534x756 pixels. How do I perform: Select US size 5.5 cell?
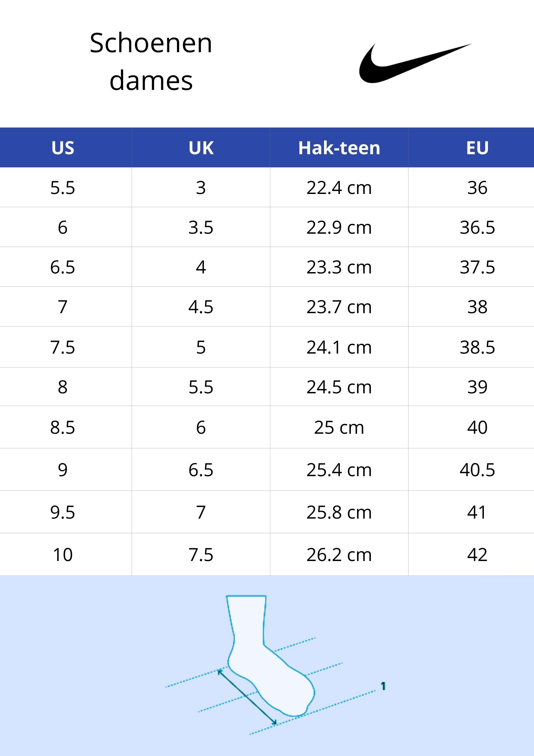[63, 188]
